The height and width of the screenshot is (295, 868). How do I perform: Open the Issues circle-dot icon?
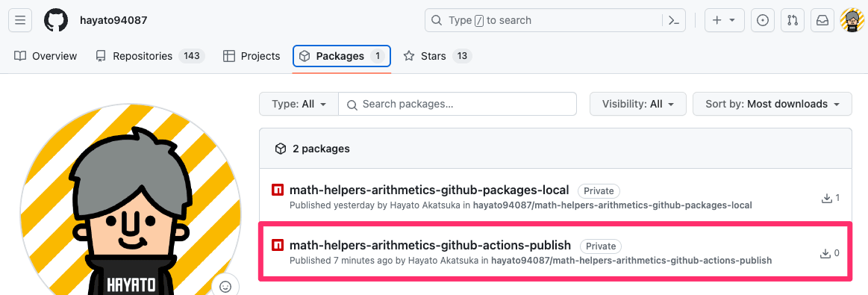tap(762, 20)
